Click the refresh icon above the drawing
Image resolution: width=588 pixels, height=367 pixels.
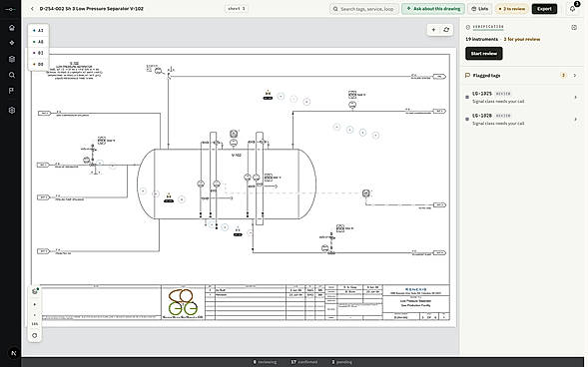[x=446, y=30]
